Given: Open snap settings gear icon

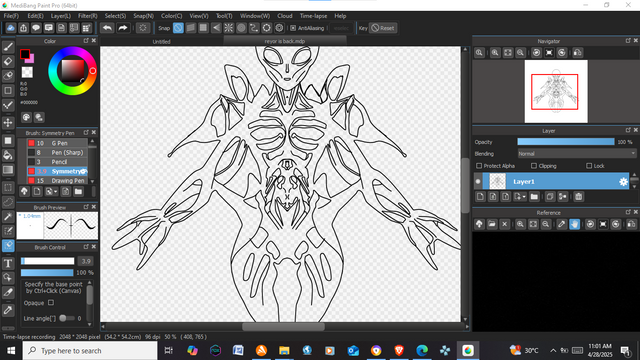Looking at the screenshot, I should pos(279,28).
